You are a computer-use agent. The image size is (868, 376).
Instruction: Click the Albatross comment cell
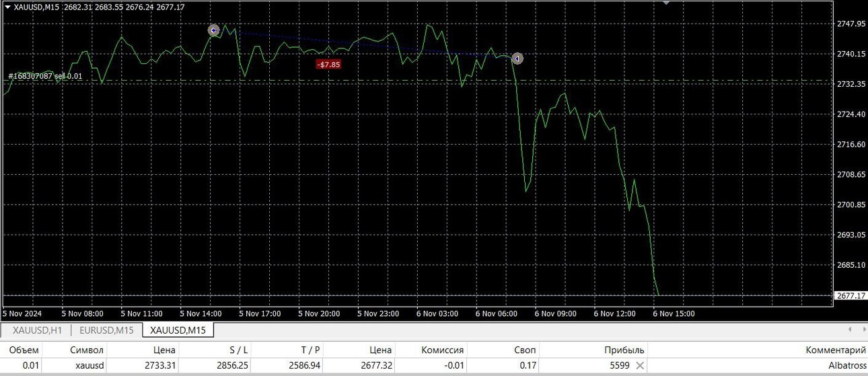pos(846,366)
